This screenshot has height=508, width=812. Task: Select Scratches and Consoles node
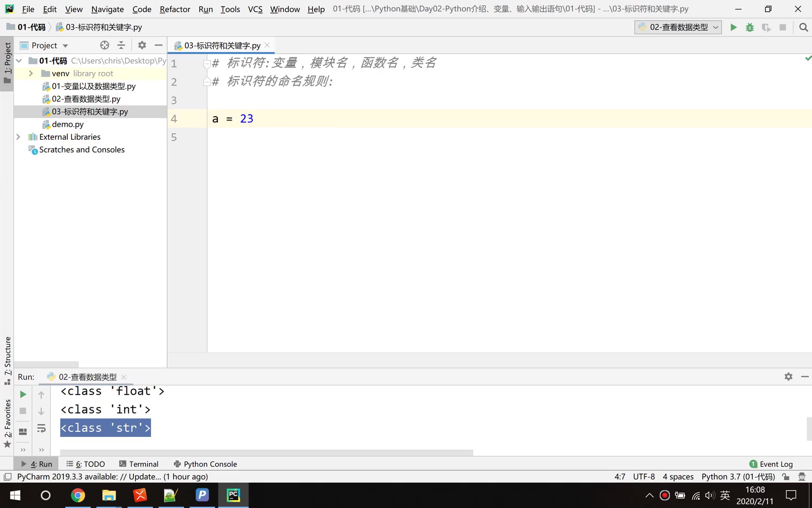coord(82,150)
